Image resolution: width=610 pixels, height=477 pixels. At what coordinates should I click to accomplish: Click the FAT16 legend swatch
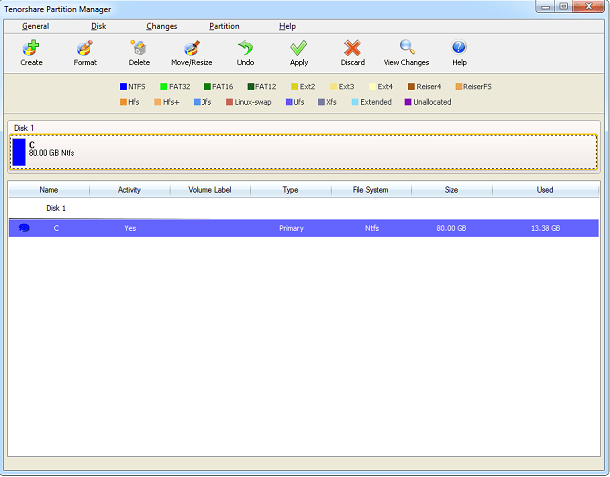click(207, 86)
